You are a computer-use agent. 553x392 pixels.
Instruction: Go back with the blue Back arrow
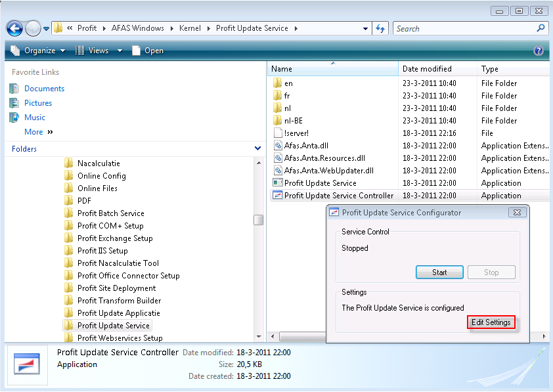[x=14, y=28]
